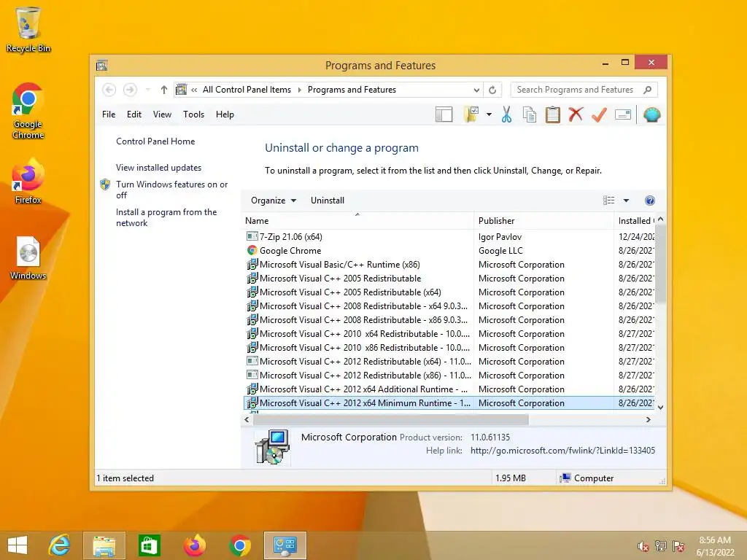747x560 pixels.
Task: Click the vertical scrollbar up arrow
Action: pyautogui.click(x=660, y=219)
